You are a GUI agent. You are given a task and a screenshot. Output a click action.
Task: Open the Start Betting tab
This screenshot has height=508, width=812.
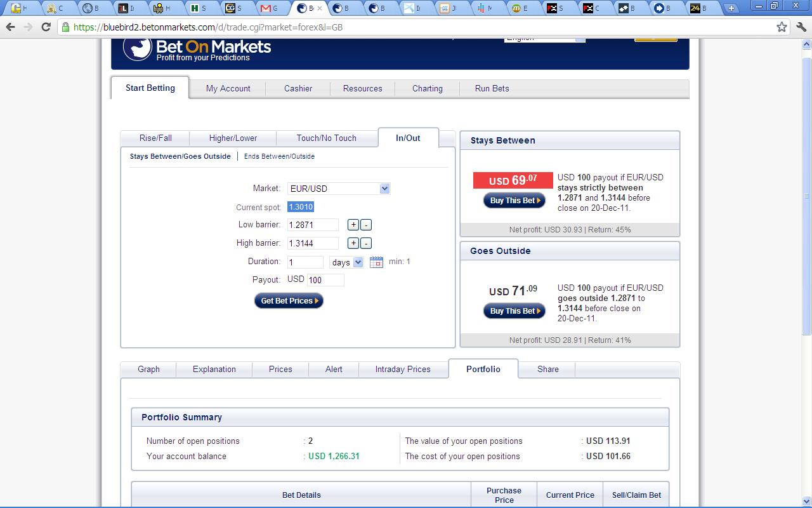pyautogui.click(x=150, y=88)
